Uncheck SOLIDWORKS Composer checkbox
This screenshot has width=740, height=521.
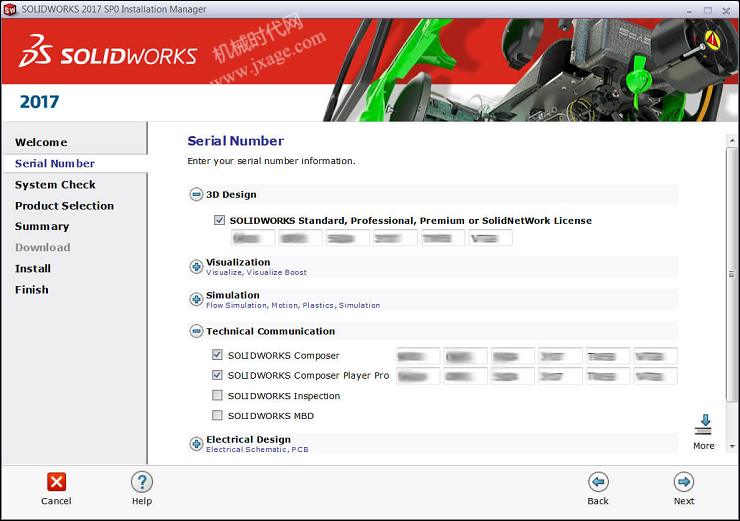click(x=217, y=354)
